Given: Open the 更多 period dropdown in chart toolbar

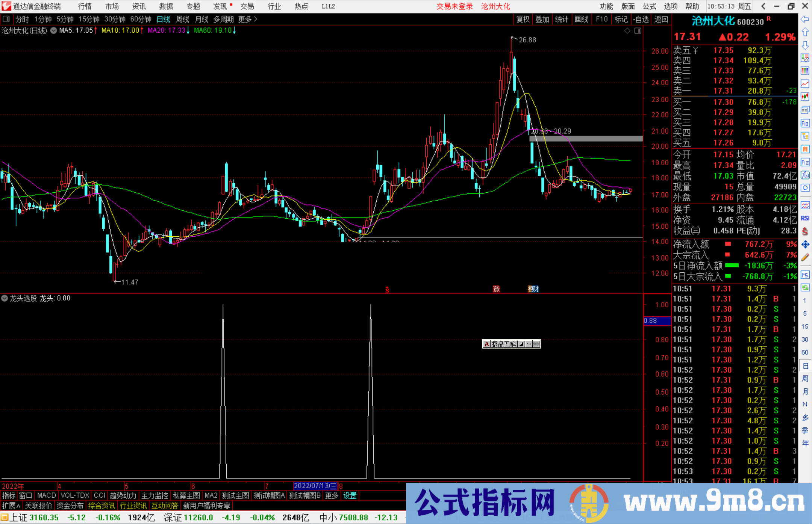Looking at the screenshot, I should tap(245, 19).
